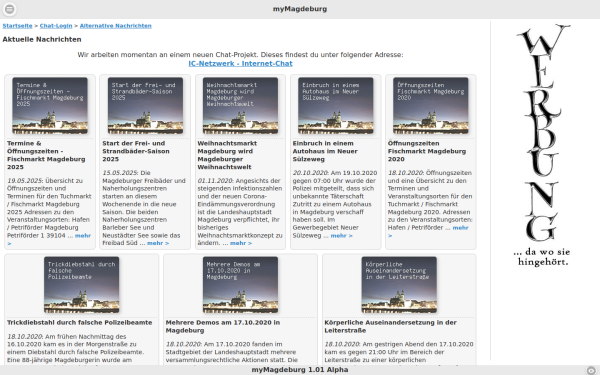Open thumbnail for Mehrere Demos am 17.10.2020
The height and width of the screenshot is (375, 600).
[x=240, y=285]
